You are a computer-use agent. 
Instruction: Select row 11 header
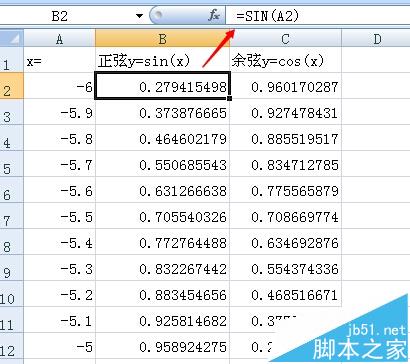pyautogui.click(x=12, y=320)
